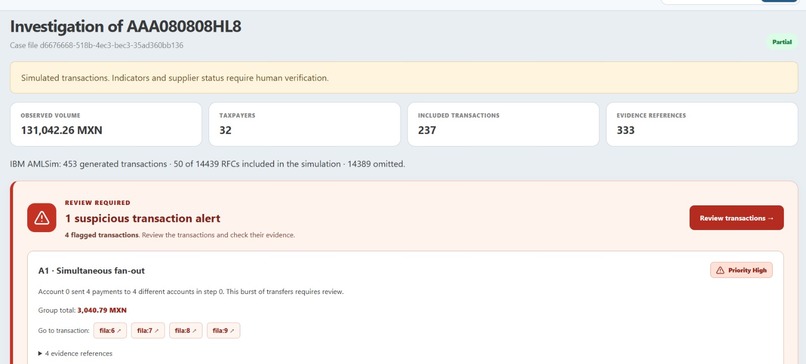806x364 pixels.
Task: Open transaction link fila:9
Action: pyautogui.click(x=224, y=331)
